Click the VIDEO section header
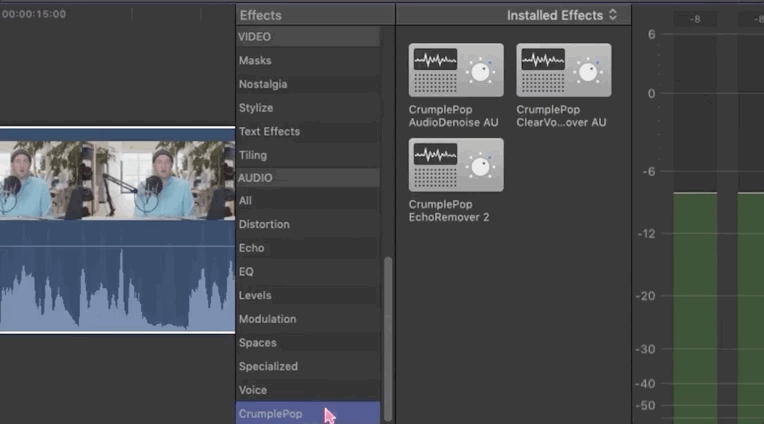Screen dimensions: 764x424 308,37
